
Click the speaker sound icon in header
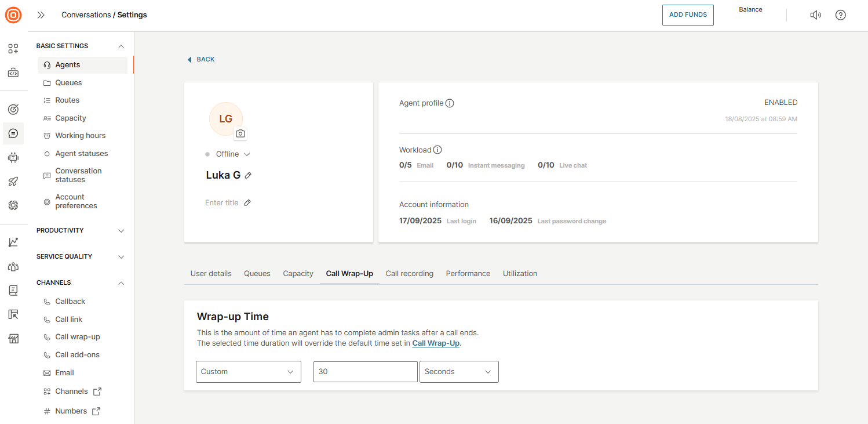tap(815, 15)
